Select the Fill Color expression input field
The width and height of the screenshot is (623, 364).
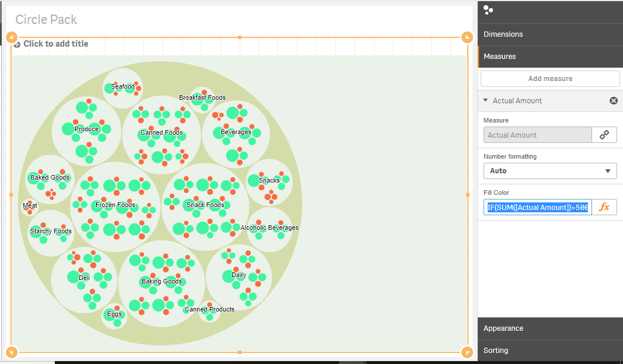point(537,206)
